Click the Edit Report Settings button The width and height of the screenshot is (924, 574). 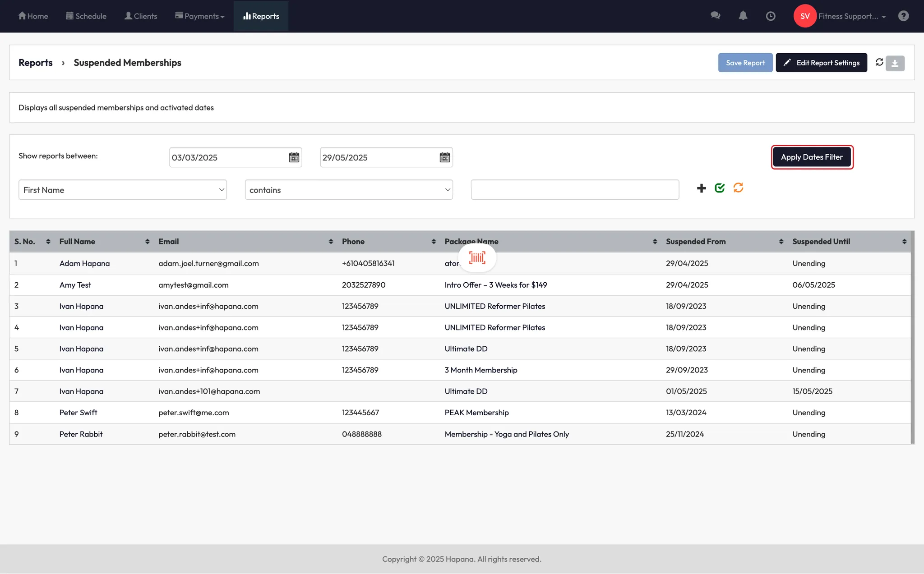(821, 63)
